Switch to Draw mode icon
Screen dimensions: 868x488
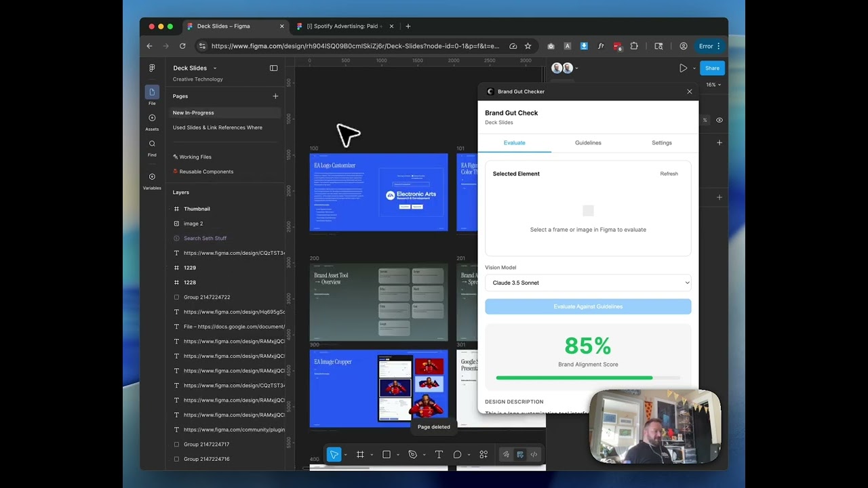click(506, 455)
